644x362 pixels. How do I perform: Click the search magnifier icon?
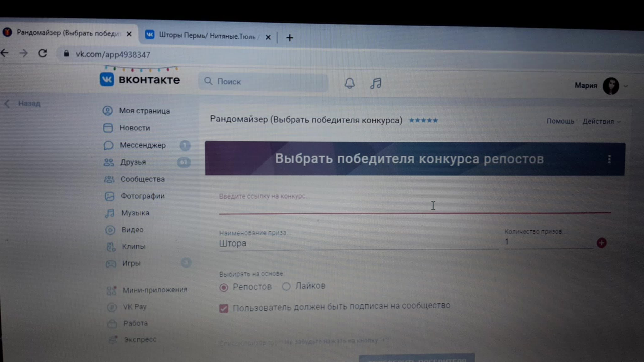pos(208,81)
